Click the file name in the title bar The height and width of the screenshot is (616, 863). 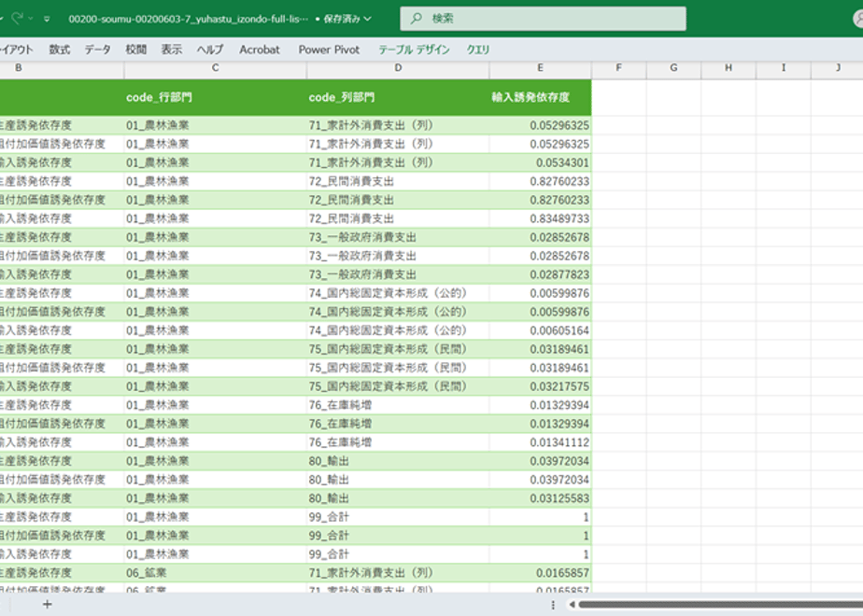pos(189,19)
